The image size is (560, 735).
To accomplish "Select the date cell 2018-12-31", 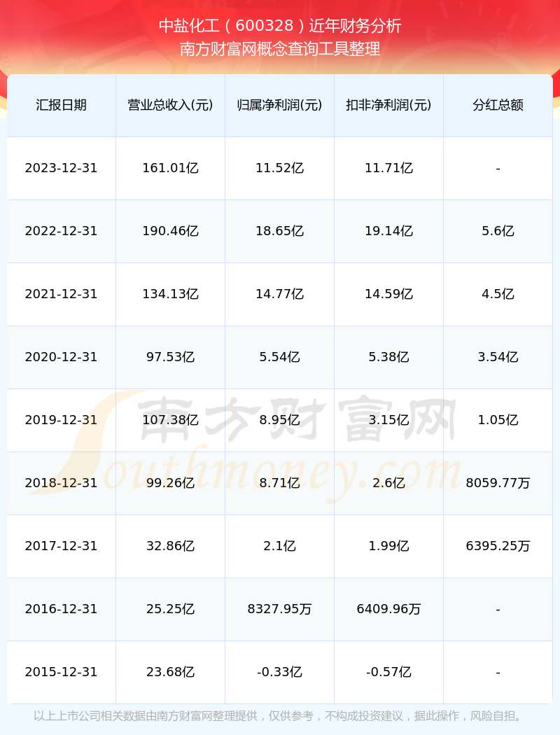I will [x=61, y=483].
